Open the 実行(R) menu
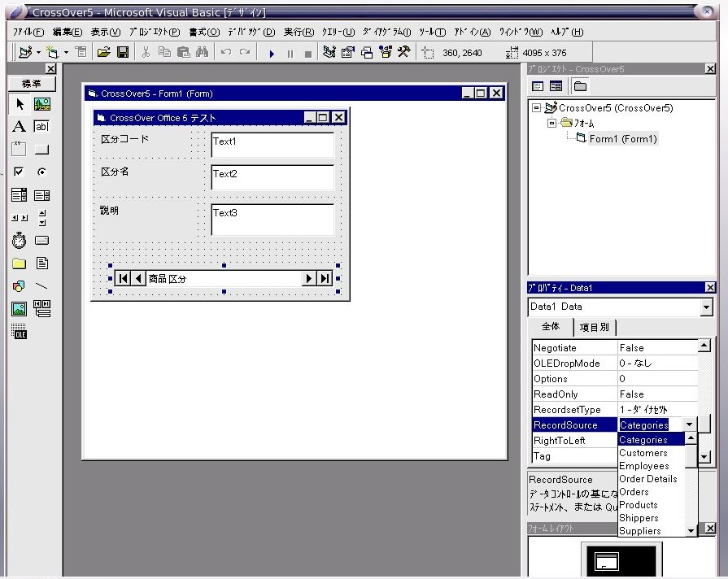 pyautogui.click(x=299, y=32)
